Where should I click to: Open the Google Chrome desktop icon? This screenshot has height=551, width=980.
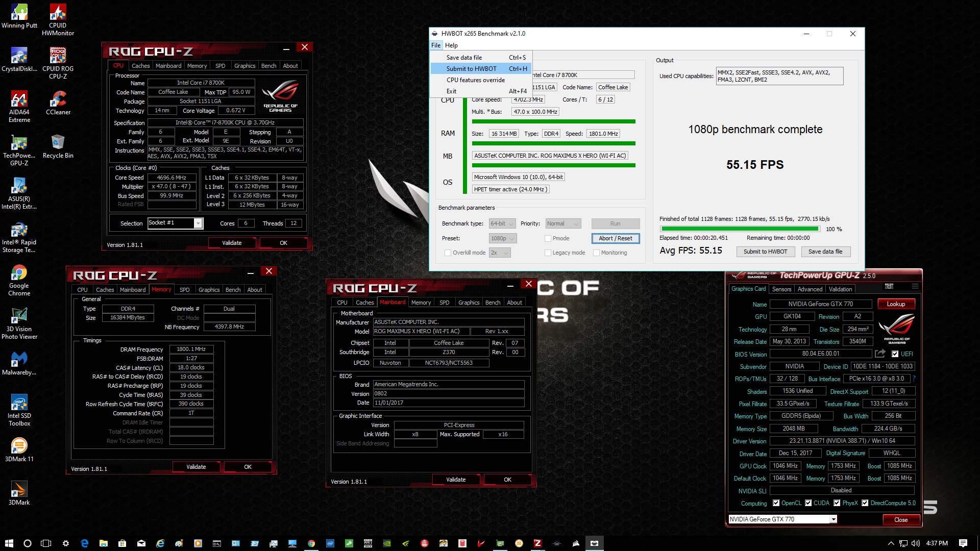[x=19, y=280]
